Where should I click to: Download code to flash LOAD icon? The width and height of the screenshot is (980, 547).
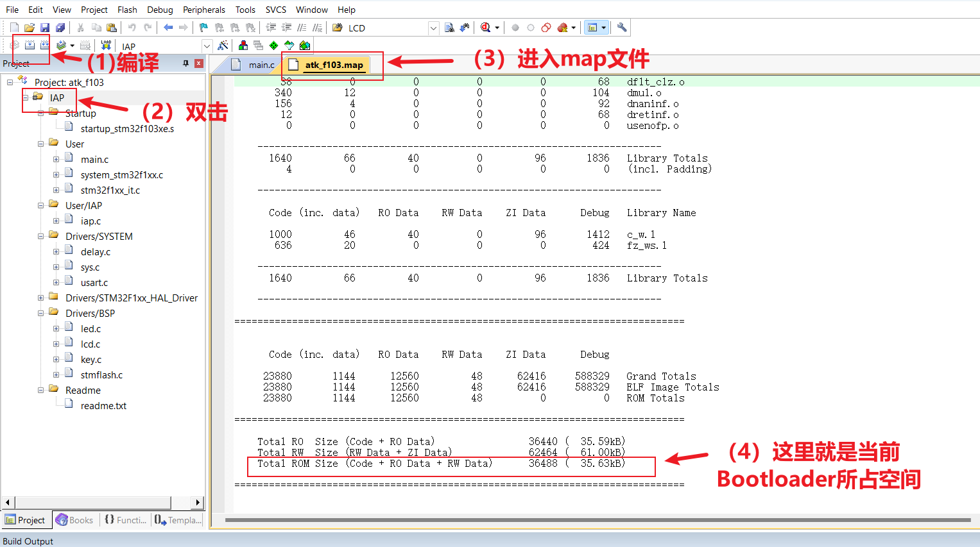pyautogui.click(x=107, y=46)
